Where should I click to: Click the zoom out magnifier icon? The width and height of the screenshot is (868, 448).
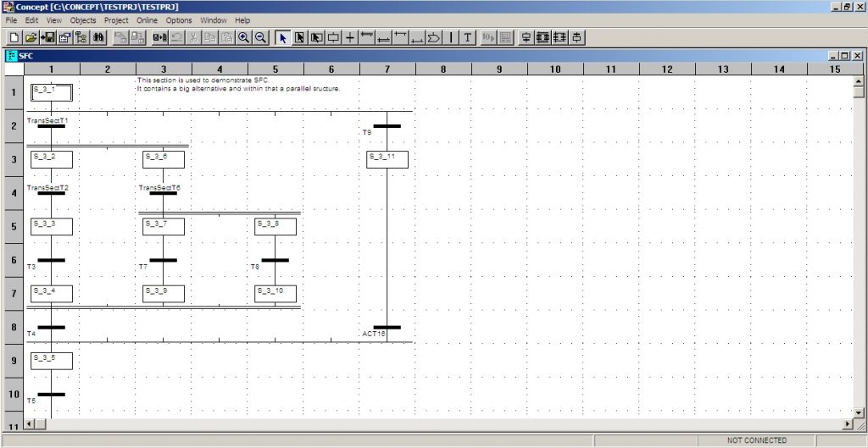261,37
